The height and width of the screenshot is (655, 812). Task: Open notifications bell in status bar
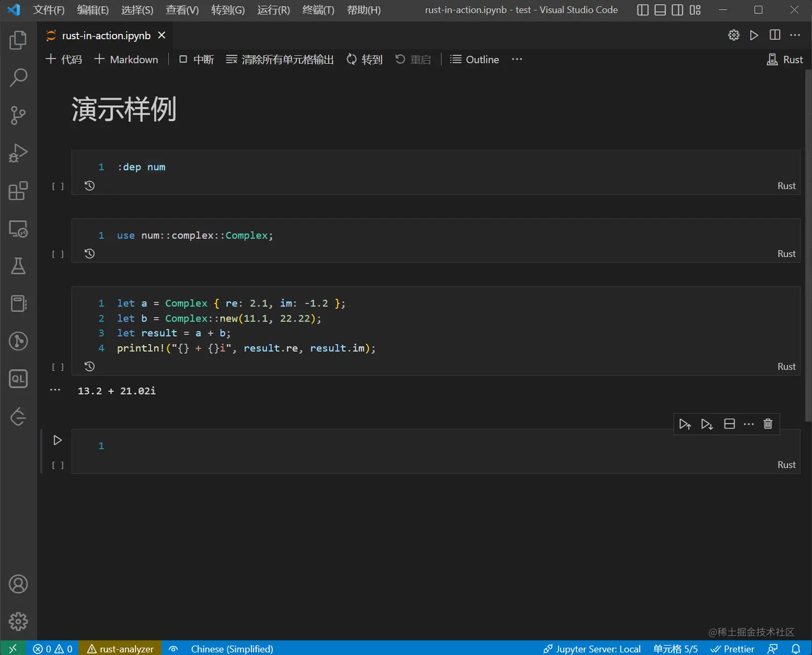click(x=796, y=649)
